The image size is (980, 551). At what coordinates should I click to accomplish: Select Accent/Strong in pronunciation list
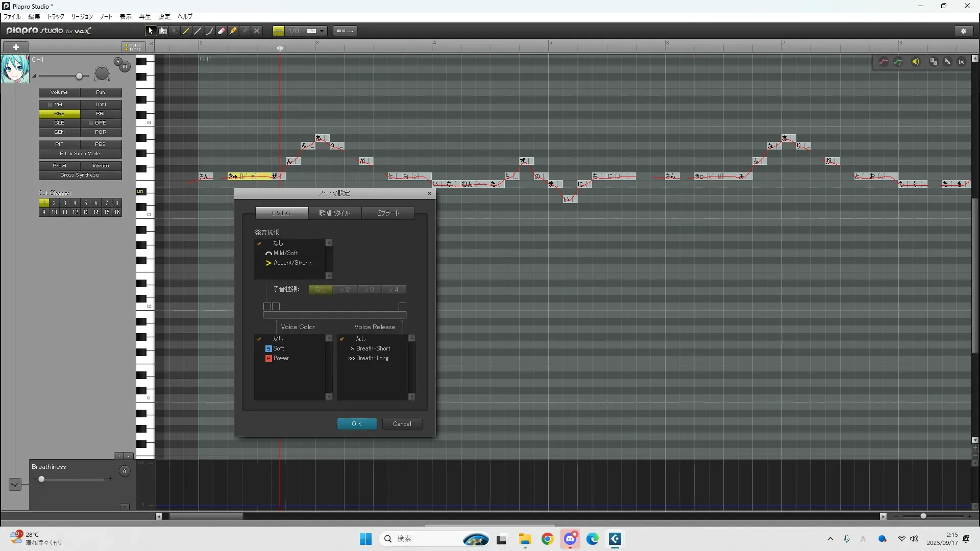[x=292, y=263]
